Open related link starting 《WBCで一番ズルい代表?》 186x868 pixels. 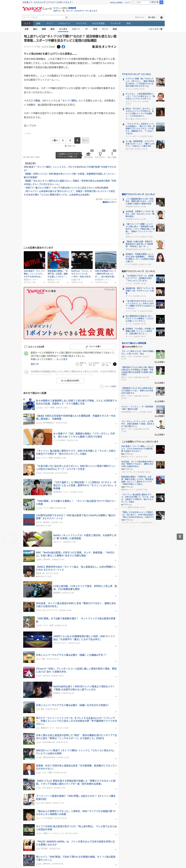66,188
